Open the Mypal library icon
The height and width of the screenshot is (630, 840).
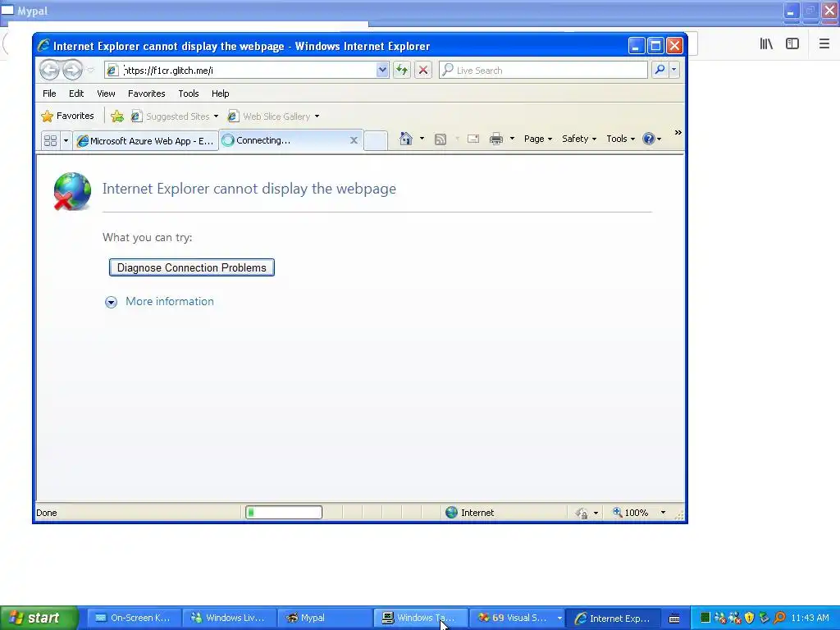click(766, 44)
